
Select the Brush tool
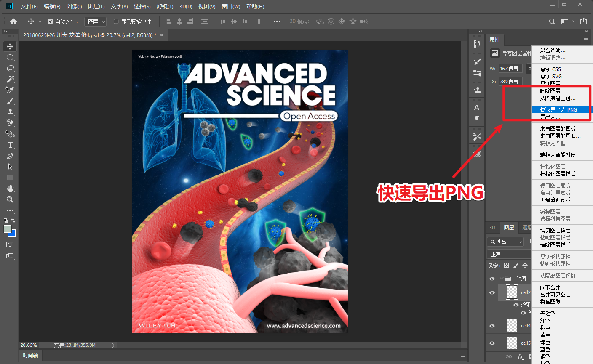[10, 101]
